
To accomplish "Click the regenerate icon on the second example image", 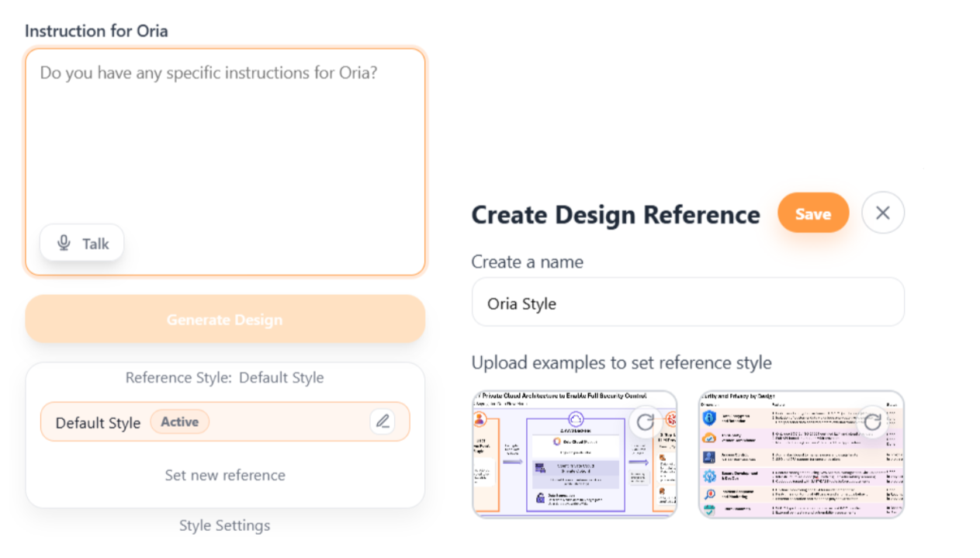I will click(x=872, y=421).
